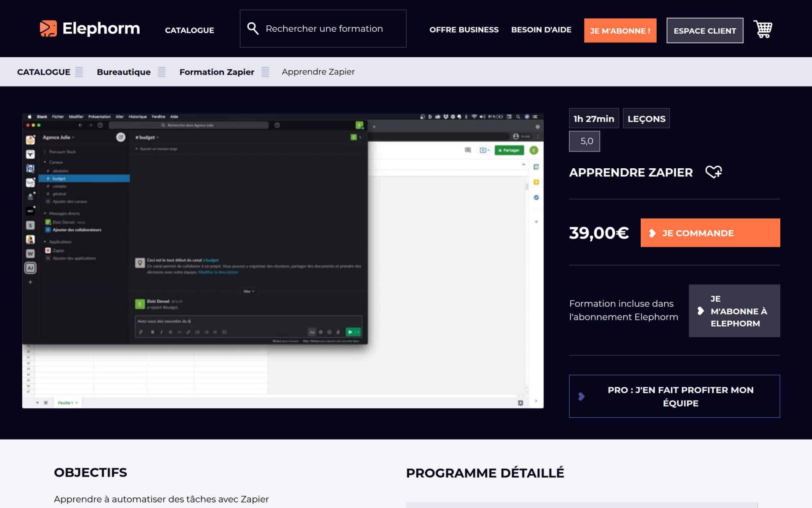
Task: Focus the Rechercher une formation field
Action: pyautogui.click(x=323, y=29)
